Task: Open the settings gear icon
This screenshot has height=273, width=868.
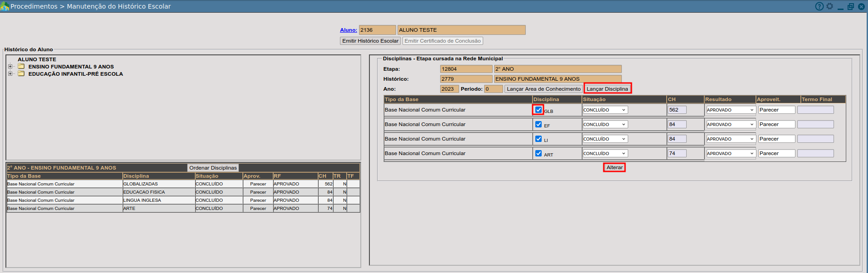Action: point(829,6)
